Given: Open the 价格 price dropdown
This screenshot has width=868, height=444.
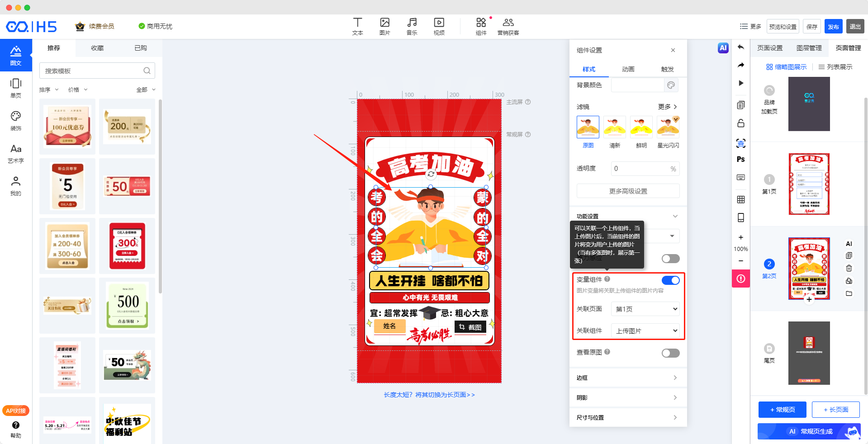Looking at the screenshot, I should tap(78, 90).
